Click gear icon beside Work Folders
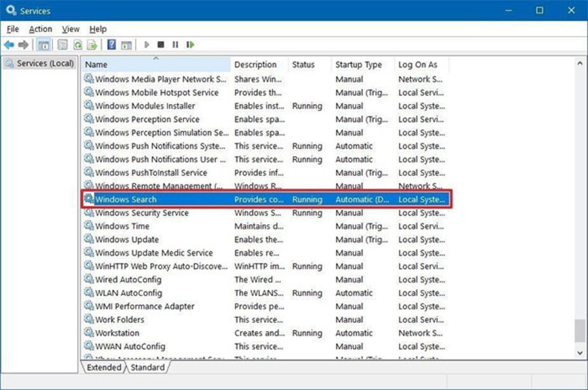Viewport: 588px width, 390px height. 89,319
